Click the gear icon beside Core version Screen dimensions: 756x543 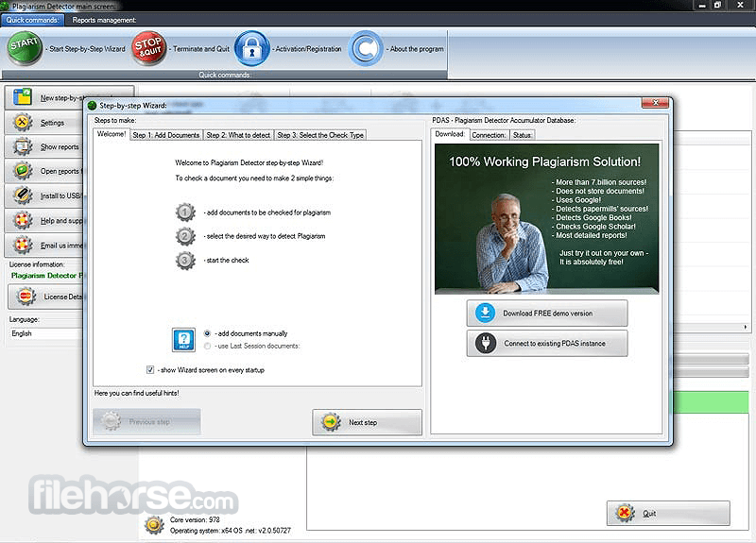(x=154, y=525)
